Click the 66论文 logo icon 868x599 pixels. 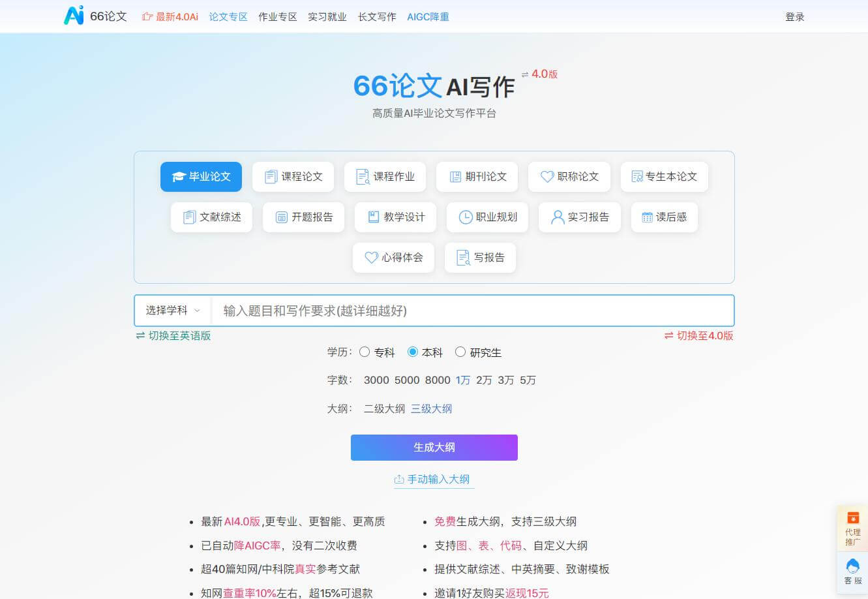tap(74, 16)
